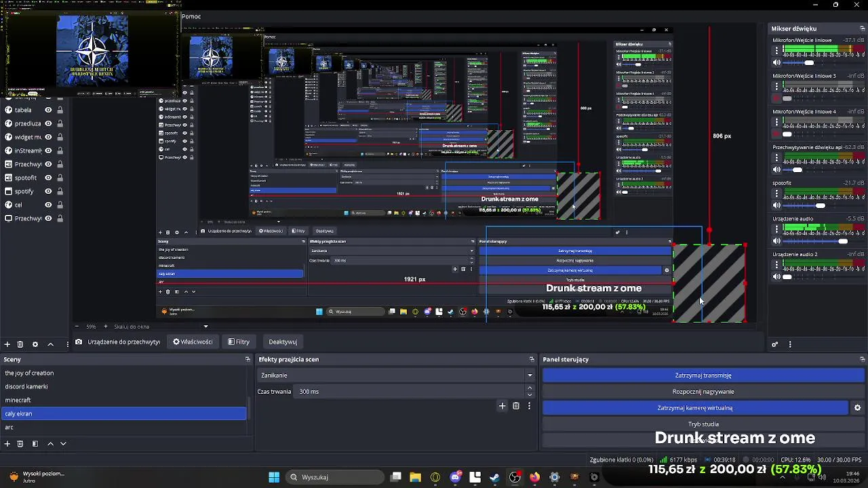
Task: Open options menu for Przechwytywanie dźwięku apl channel
Action: pyautogui.click(x=777, y=157)
